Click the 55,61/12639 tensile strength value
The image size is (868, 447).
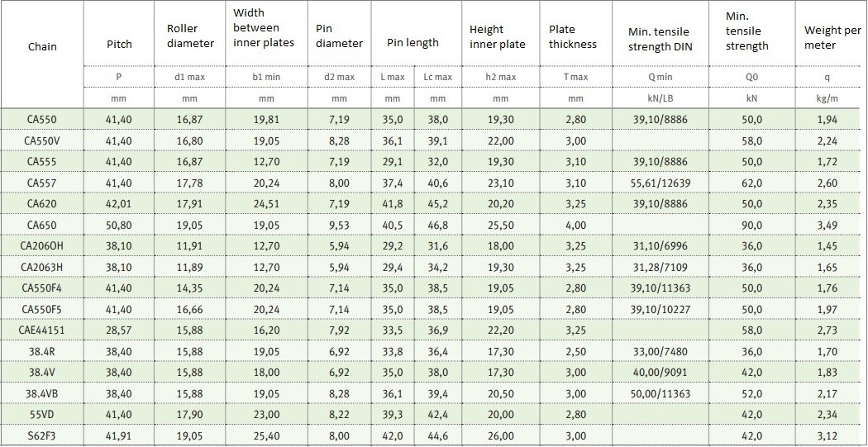click(x=659, y=183)
